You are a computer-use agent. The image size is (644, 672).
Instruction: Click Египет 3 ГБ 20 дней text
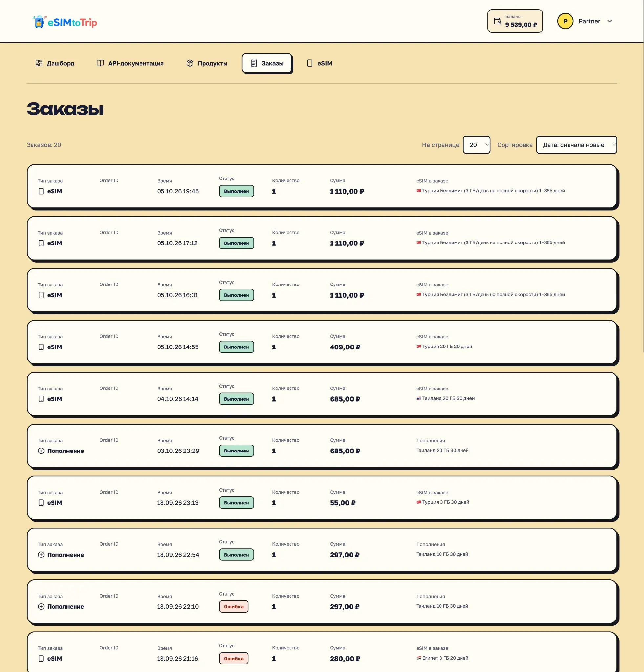445,658
